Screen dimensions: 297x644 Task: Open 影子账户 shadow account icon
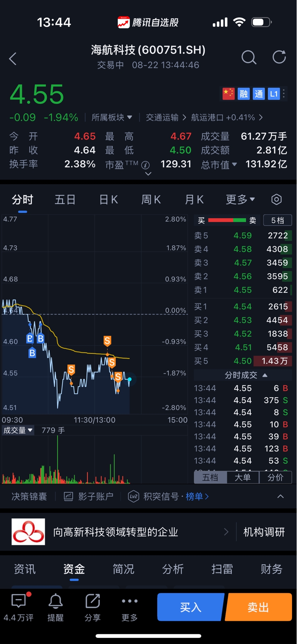coord(68,497)
